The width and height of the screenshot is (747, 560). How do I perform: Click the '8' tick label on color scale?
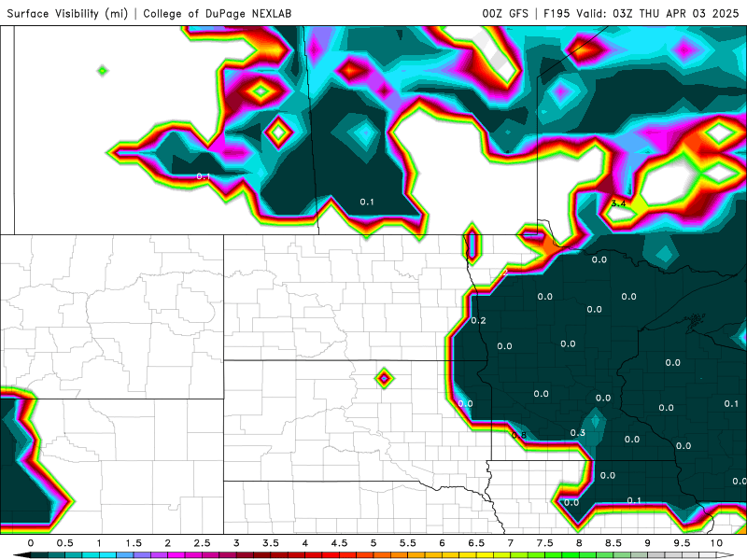(x=579, y=543)
